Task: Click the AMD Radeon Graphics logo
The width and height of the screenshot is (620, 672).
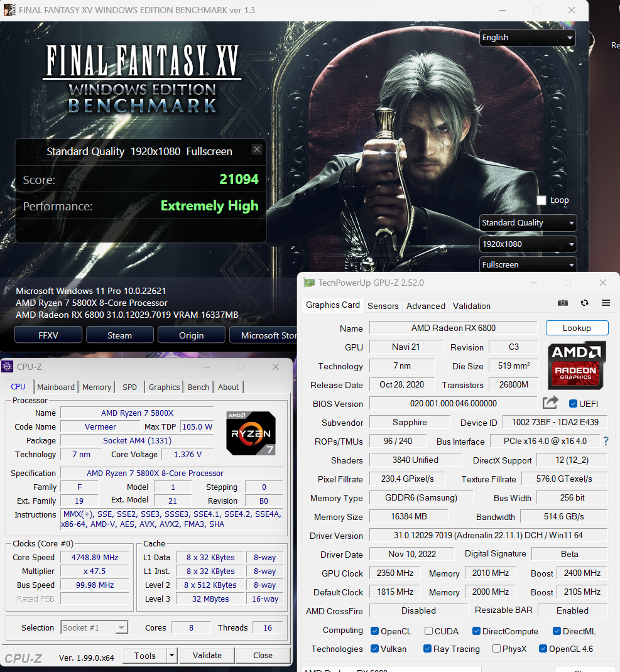Action: [577, 365]
